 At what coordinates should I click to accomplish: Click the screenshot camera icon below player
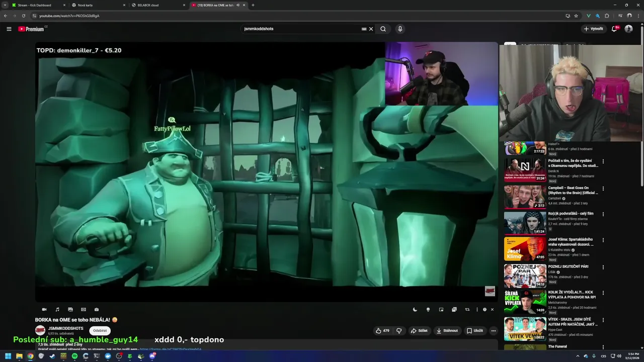click(97, 309)
